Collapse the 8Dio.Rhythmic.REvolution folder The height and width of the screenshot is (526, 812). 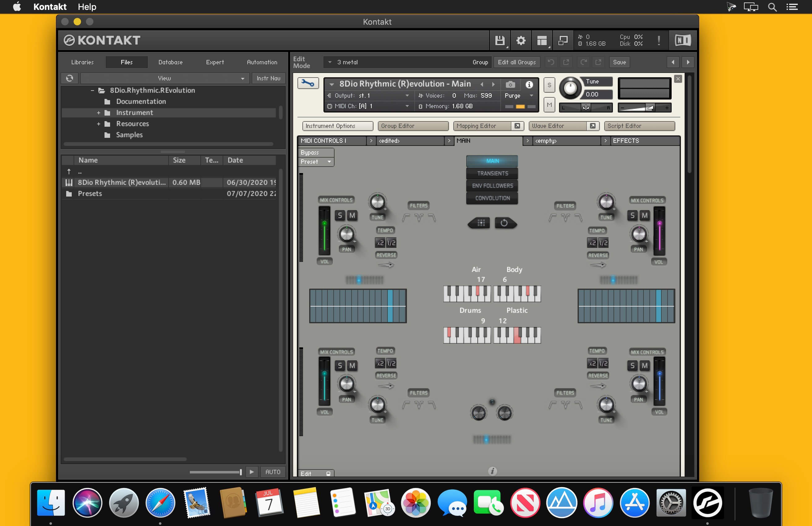(x=92, y=90)
